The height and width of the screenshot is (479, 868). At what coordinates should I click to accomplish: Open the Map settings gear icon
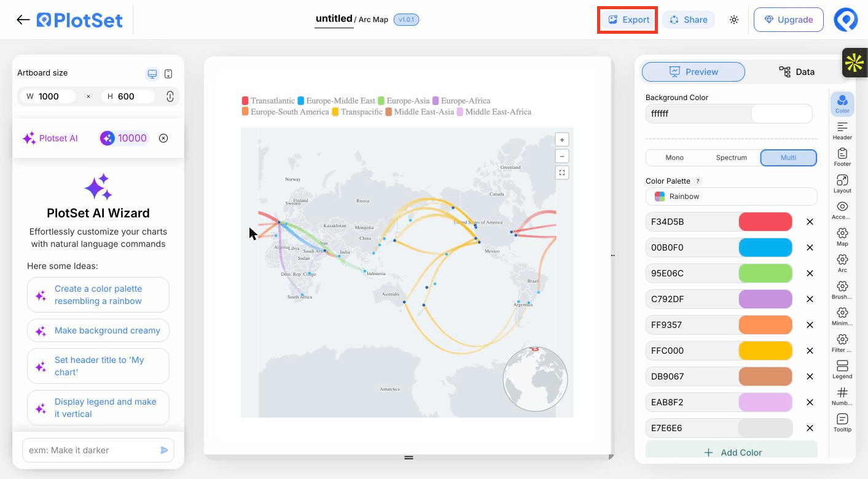point(842,236)
